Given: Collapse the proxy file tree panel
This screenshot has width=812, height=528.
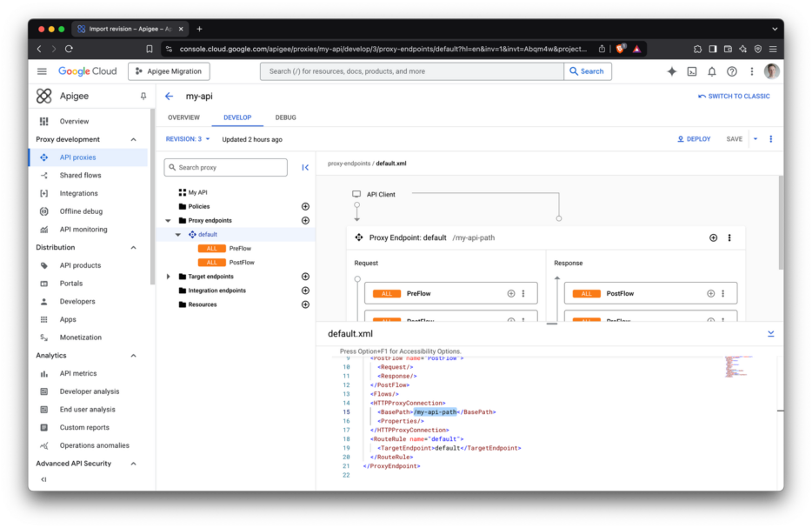Looking at the screenshot, I should (x=305, y=167).
